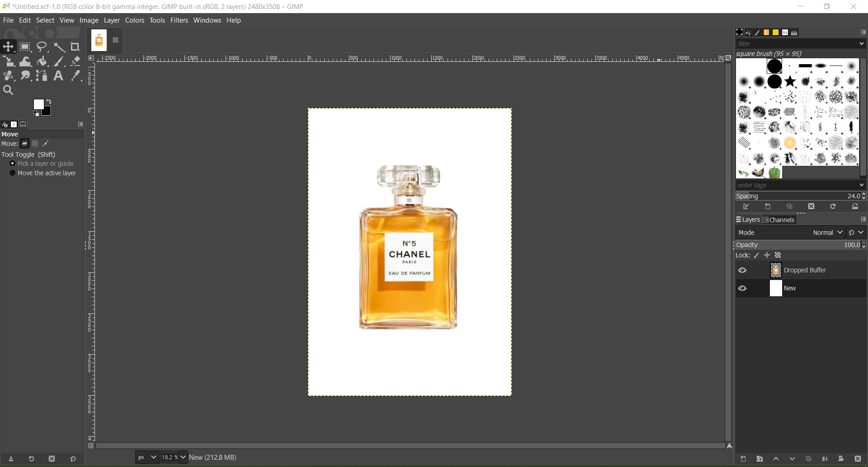Set Move to affect layer

pyautogui.click(x=25, y=144)
